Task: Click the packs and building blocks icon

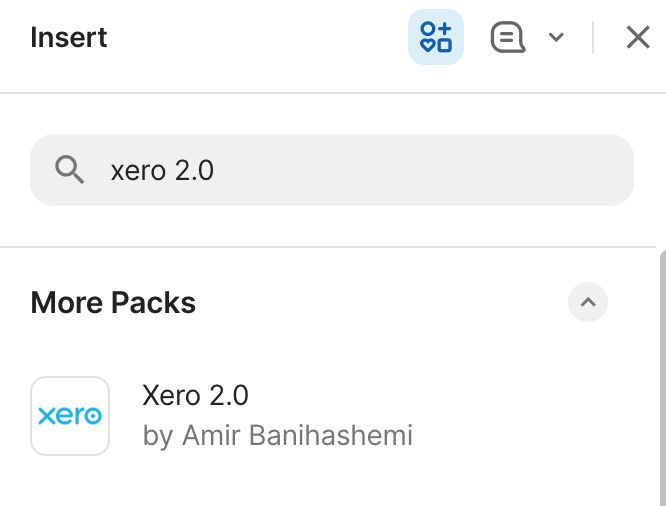Action: [x=436, y=38]
